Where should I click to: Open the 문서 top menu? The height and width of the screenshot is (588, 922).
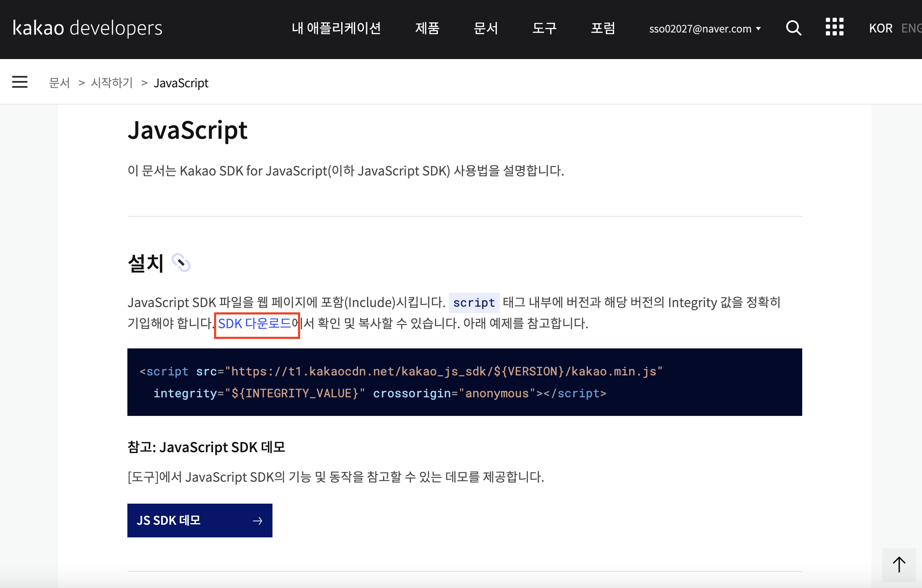(485, 28)
